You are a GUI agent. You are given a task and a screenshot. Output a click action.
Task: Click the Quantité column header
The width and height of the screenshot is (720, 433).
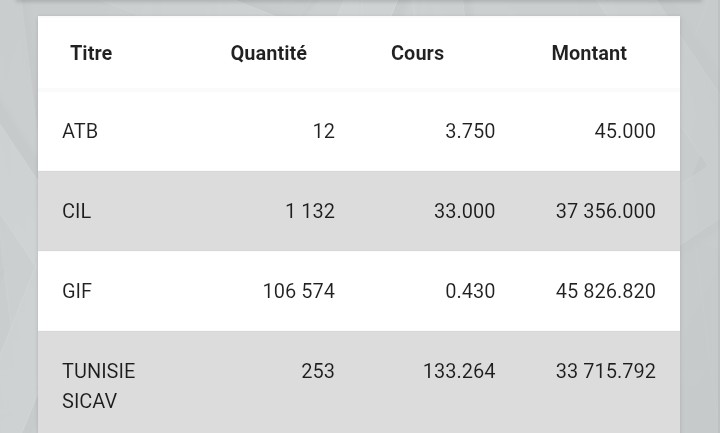[268, 53]
